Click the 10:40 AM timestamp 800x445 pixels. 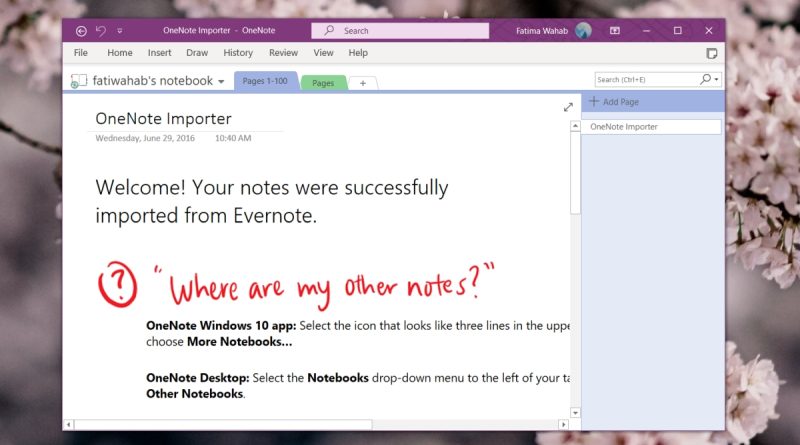pos(233,138)
